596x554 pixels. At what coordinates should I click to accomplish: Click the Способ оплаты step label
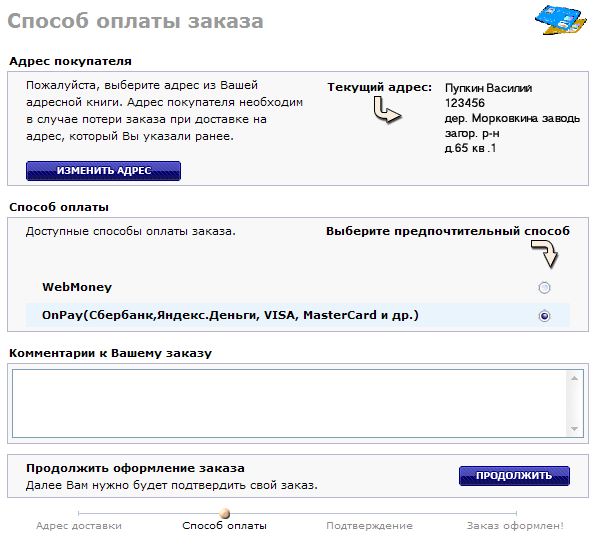click(x=225, y=526)
